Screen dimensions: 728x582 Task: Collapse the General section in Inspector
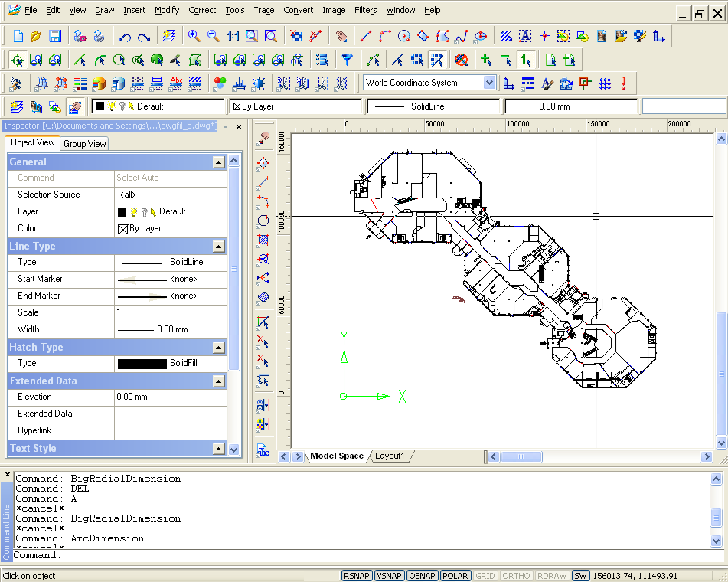click(x=219, y=162)
